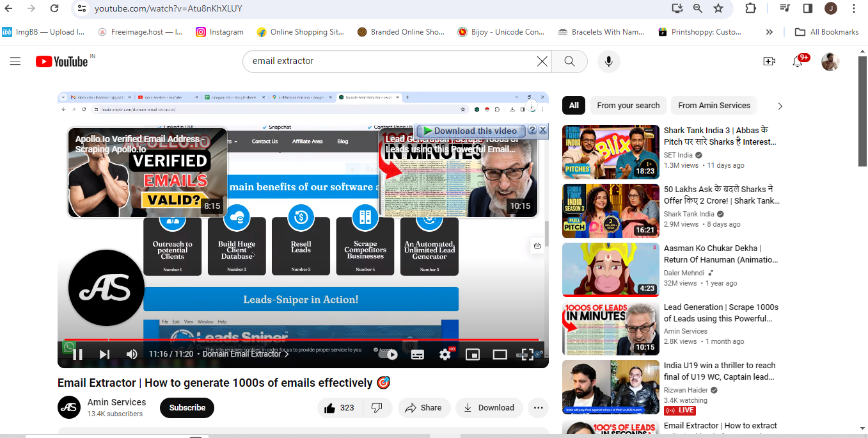Dislike the video
This screenshot has width=868, height=438.
pos(377,408)
